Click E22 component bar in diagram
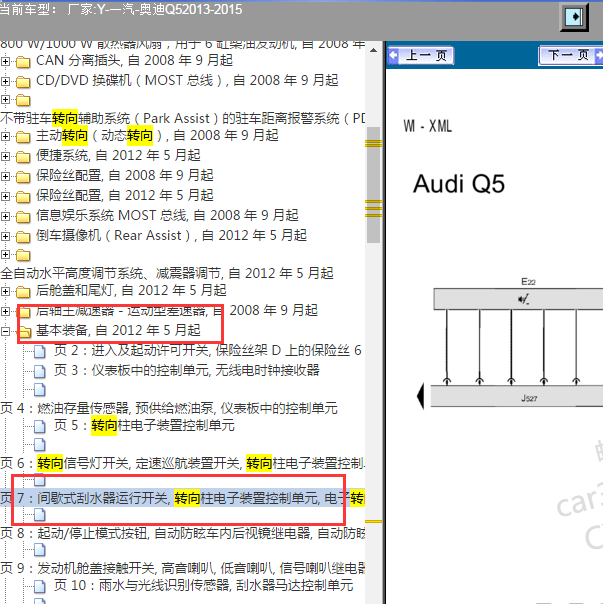The width and height of the screenshot is (603, 604). (518, 300)
